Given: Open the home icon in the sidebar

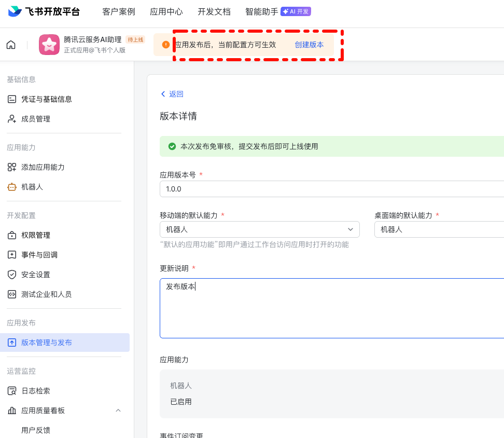Looking at the screenshot, I should pos(10,45).
